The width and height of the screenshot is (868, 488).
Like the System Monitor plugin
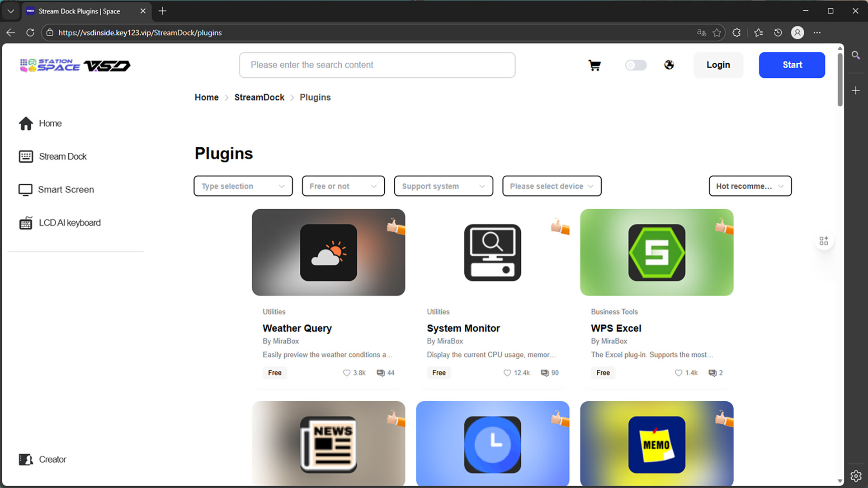pyautogui.click(x=507, y=373)
